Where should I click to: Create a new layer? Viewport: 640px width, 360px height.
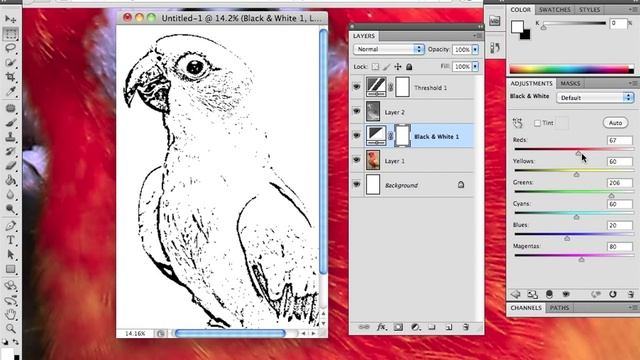[449, 327]
